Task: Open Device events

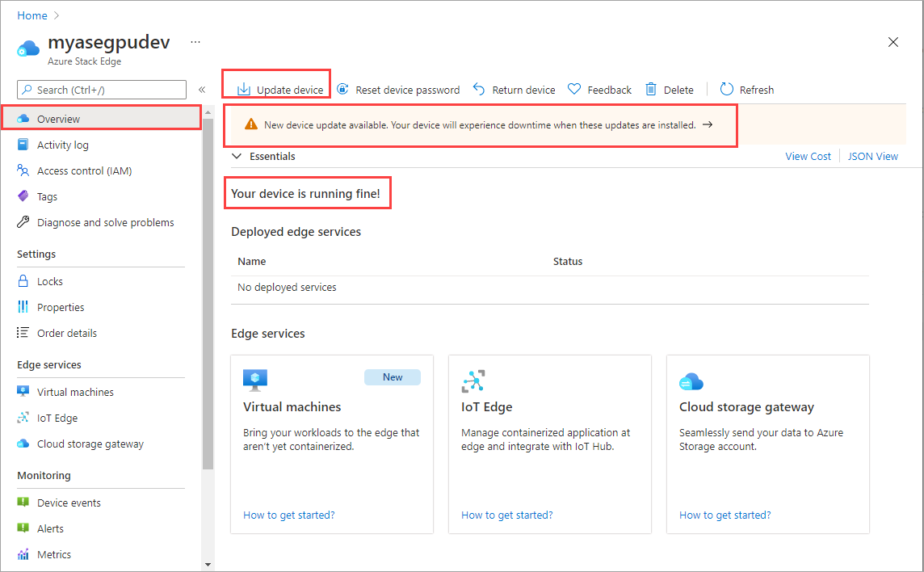Action: coord(68,502)
